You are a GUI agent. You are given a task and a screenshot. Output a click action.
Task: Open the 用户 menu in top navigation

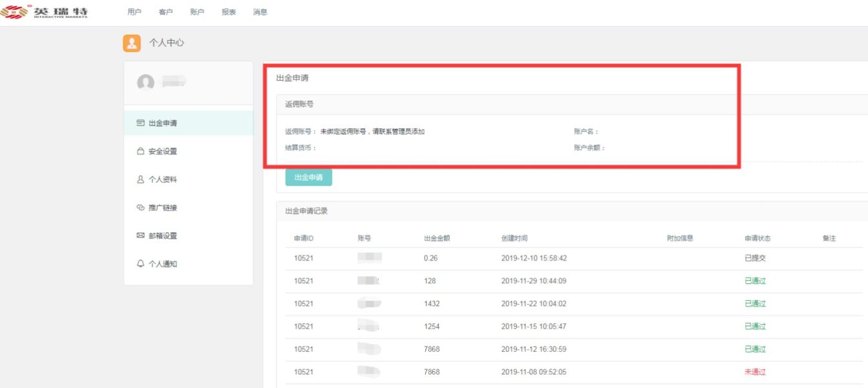[134, 12]
